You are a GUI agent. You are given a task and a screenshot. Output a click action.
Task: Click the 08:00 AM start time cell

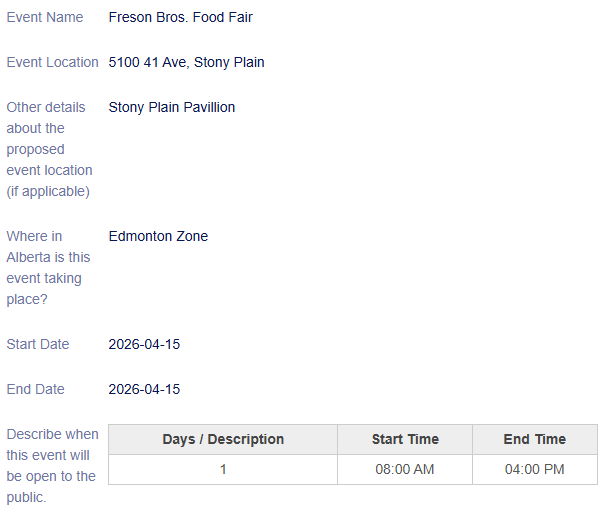coord(405,469)
